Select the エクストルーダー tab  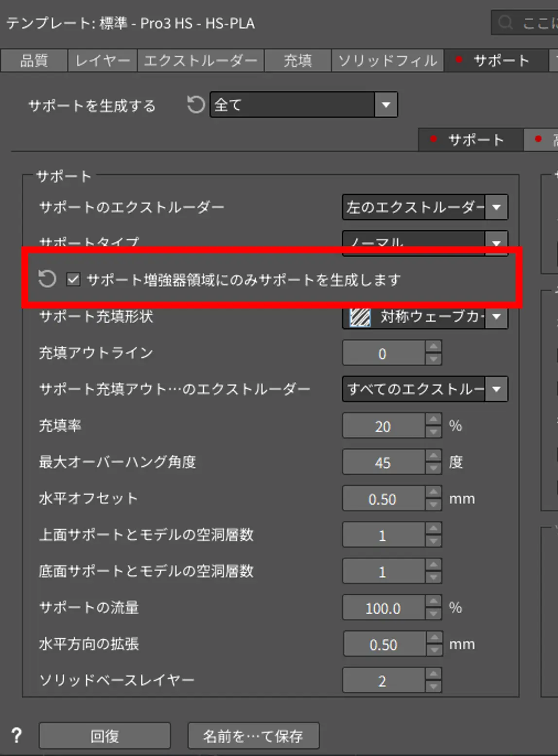[x=200, y=61]
